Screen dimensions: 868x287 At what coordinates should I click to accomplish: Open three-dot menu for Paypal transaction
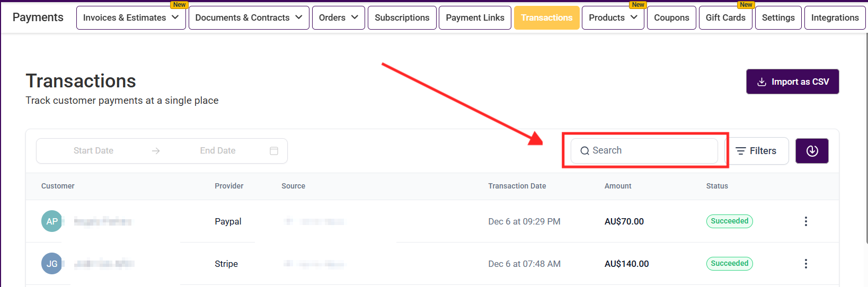click(805, 221)
